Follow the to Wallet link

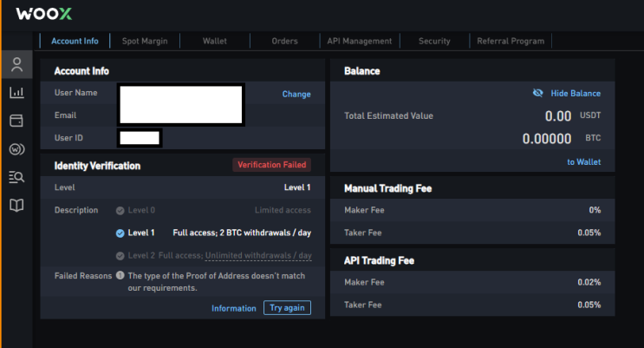[583, 162]
